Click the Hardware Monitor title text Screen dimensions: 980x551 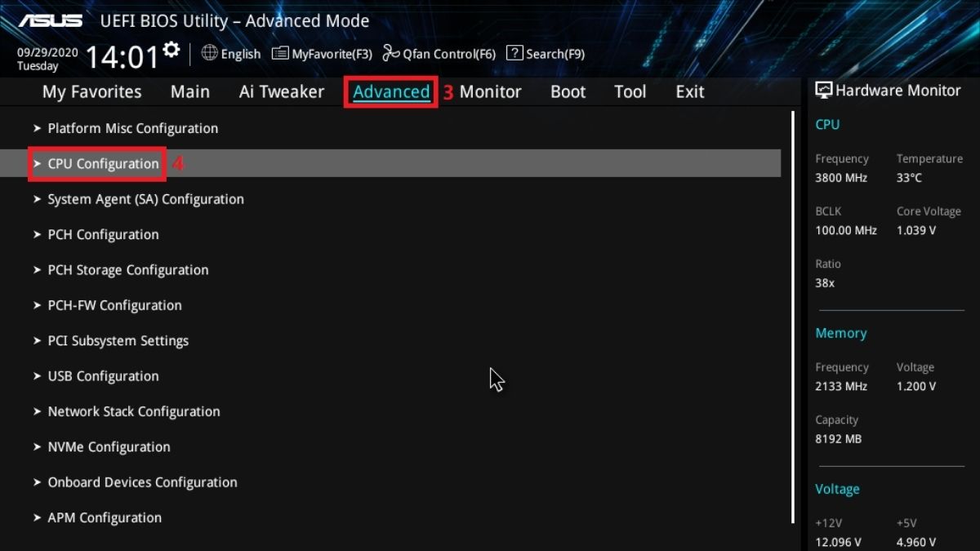tap(898, 91)
